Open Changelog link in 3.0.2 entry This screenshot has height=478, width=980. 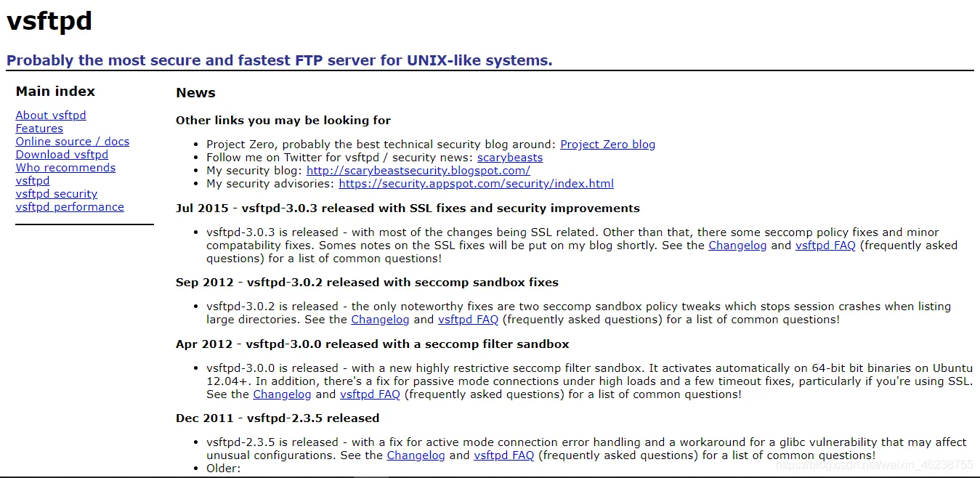tap(380, 320)
